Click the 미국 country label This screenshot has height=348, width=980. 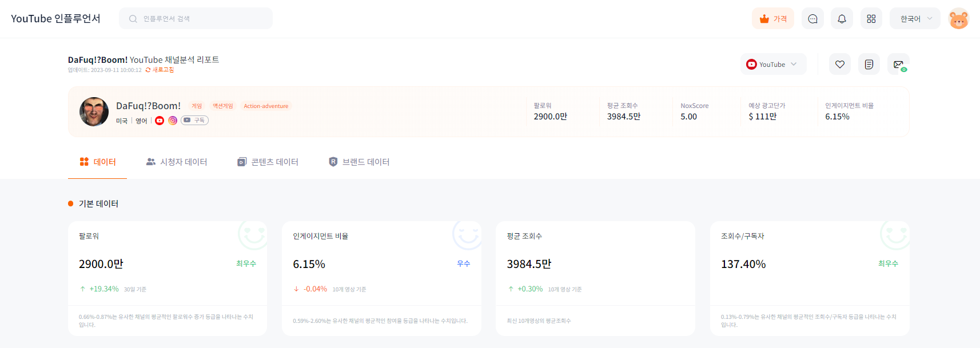coord(122,121)
